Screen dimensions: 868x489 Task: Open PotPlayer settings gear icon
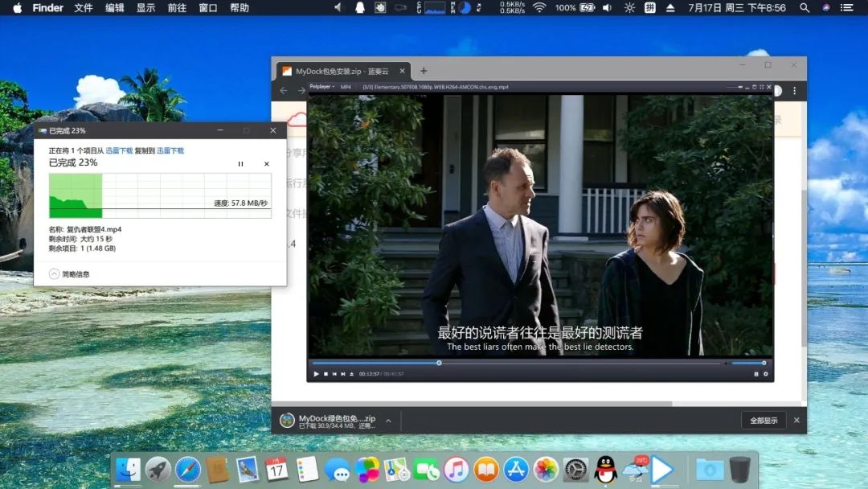pyautogui.click(x=766, y=374)
